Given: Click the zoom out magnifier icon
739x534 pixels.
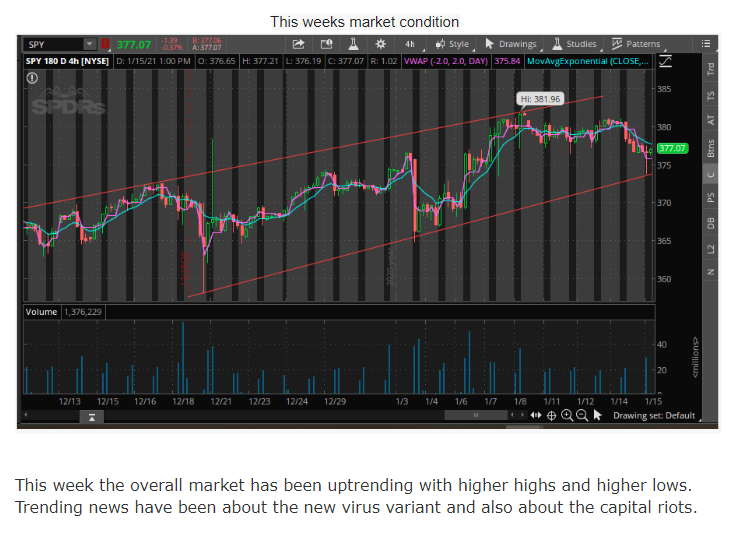Looking at the screenshot, I should pos(582,415).
